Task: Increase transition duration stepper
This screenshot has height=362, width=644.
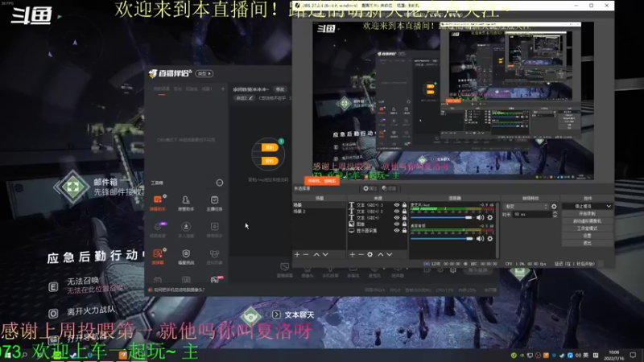Action: tap(555, 212)
